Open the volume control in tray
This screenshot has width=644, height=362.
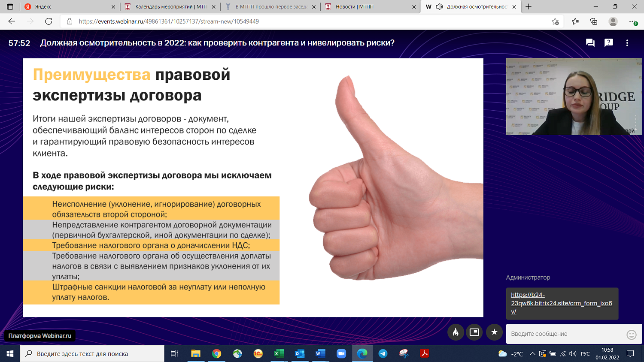tap(573, 354)
